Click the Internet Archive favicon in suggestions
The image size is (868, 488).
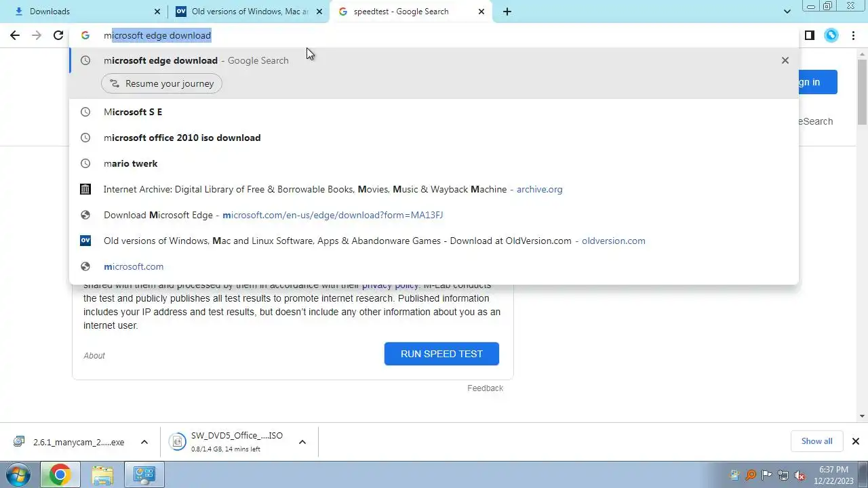point(85,189)
